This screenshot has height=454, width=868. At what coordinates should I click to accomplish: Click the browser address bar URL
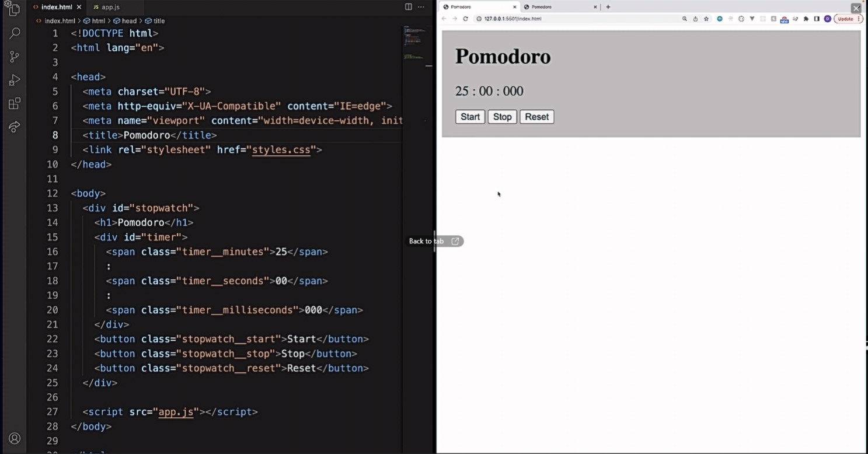[513, 19]
